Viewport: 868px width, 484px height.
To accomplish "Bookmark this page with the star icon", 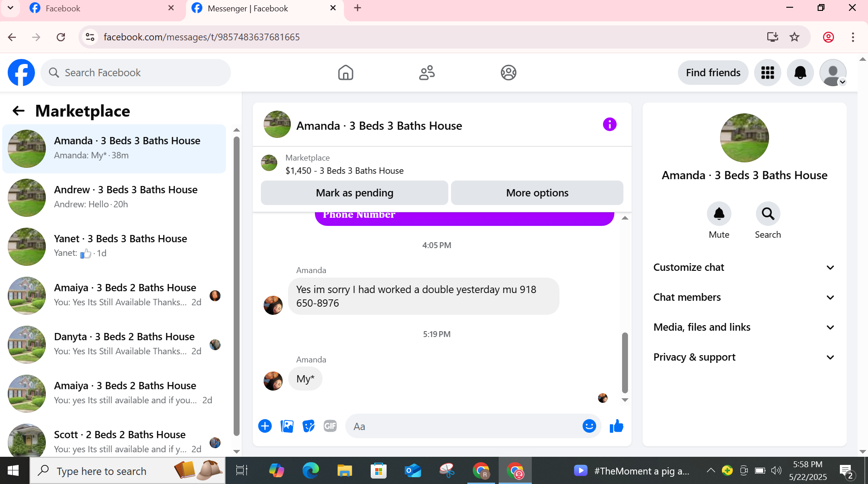I will 794,37.
